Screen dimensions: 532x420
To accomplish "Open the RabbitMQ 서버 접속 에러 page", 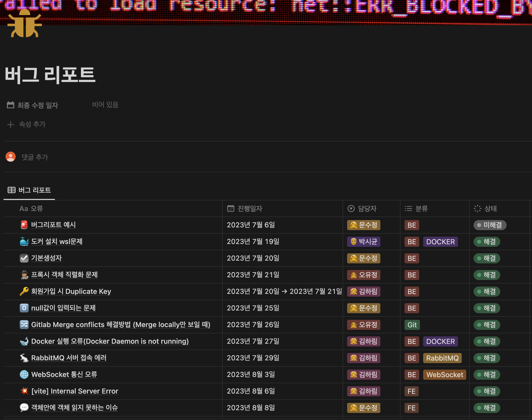I will click(69, 358).
